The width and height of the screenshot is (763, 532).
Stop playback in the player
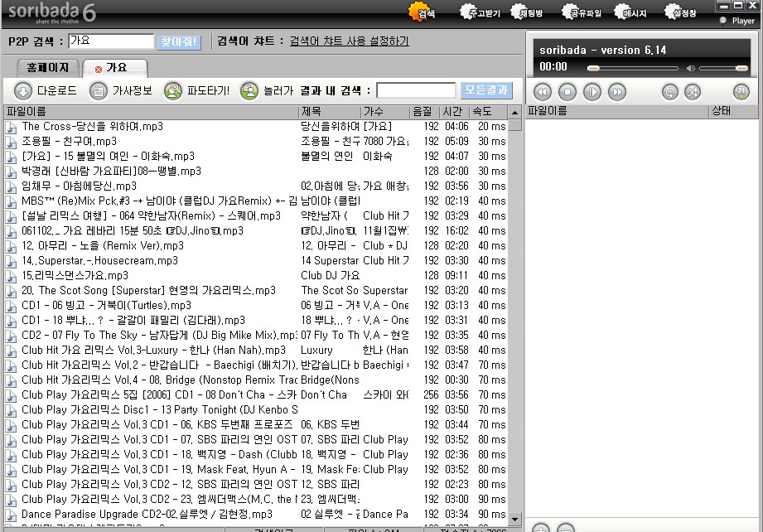pos(567,92)
